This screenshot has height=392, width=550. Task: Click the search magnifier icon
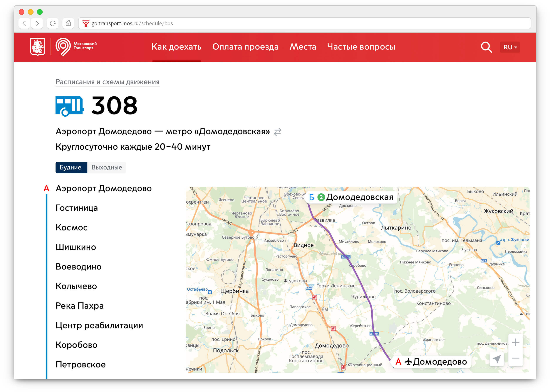pyautogui.click(x=486, y=47)
